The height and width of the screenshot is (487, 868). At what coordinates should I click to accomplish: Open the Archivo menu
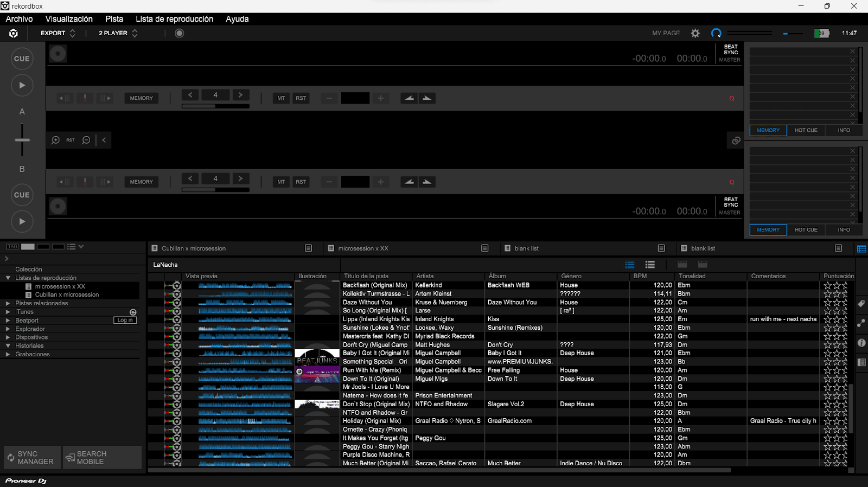(19, 19)
